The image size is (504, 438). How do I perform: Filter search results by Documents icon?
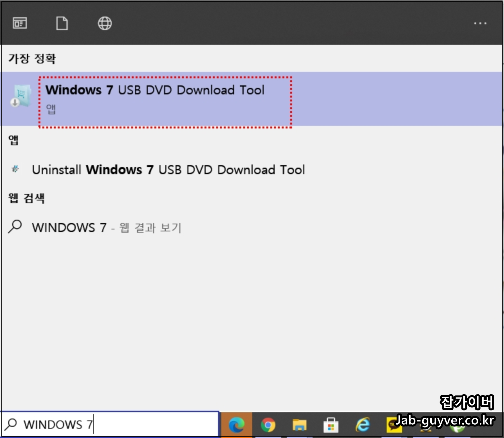62,23
